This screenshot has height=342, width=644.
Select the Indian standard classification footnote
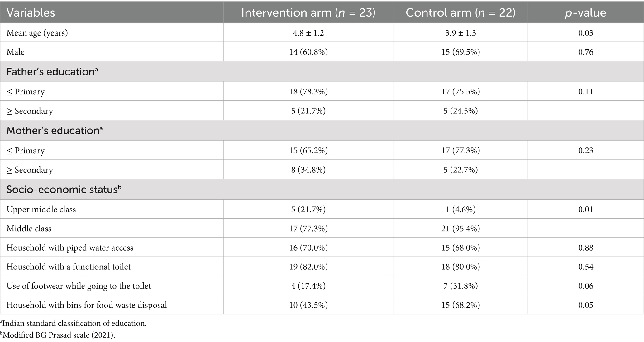(73, 323)
